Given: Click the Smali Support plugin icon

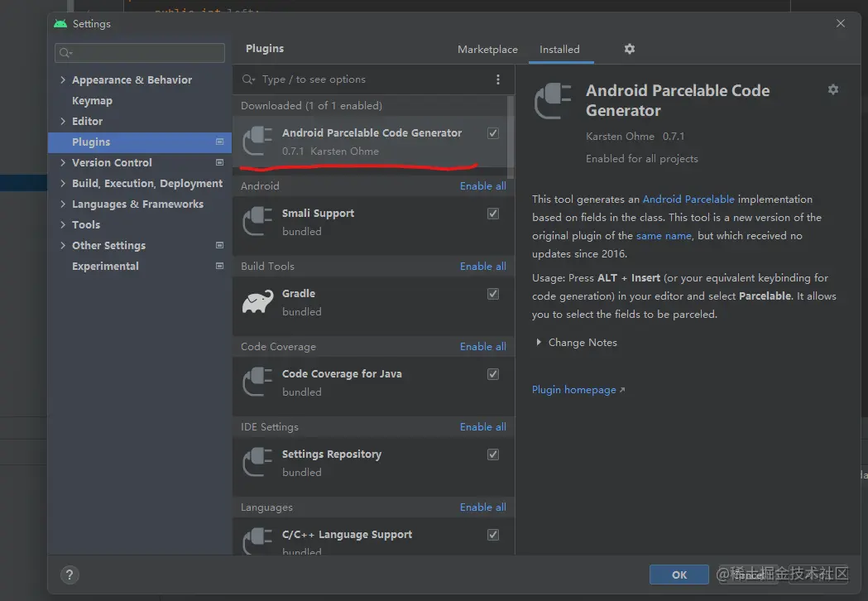Looking at the screenshot, I should click(258, 222).
